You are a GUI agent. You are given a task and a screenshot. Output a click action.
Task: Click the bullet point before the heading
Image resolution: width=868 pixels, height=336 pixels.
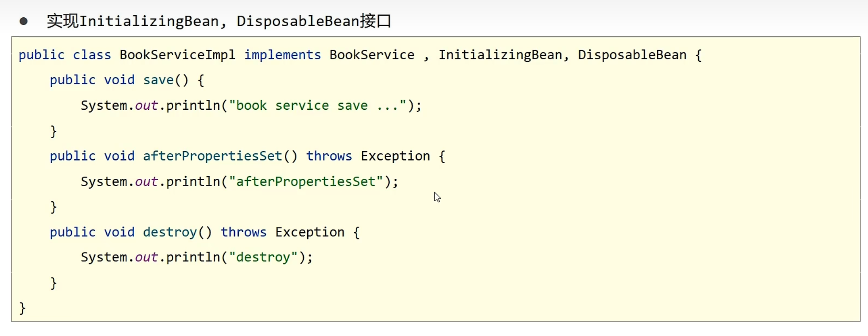[24, 21]
